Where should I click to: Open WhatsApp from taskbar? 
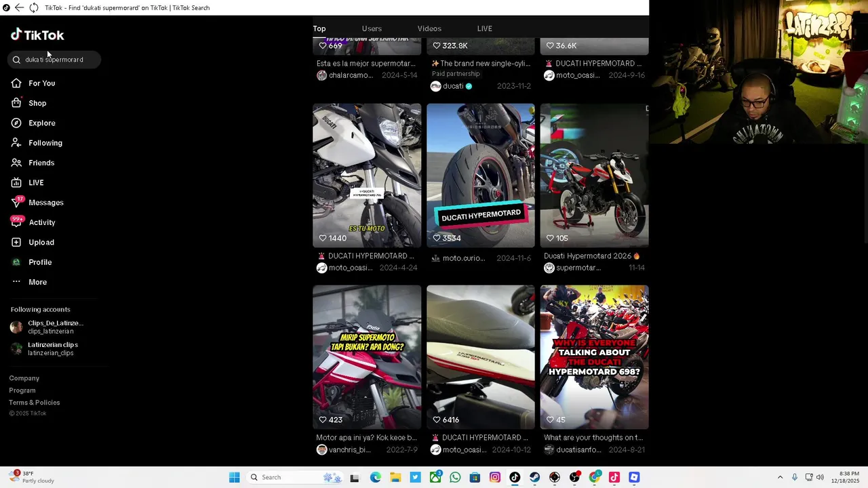(455, 477)
